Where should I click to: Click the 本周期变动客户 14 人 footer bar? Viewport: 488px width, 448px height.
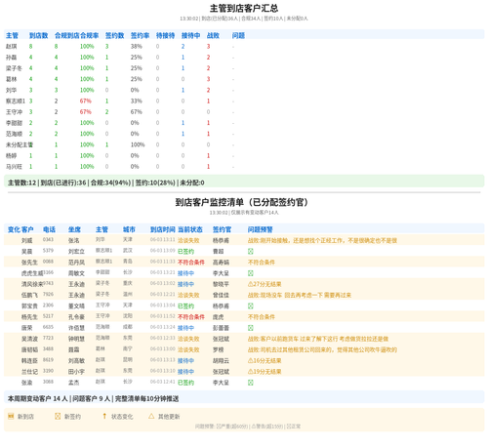[x=244, y=398]
